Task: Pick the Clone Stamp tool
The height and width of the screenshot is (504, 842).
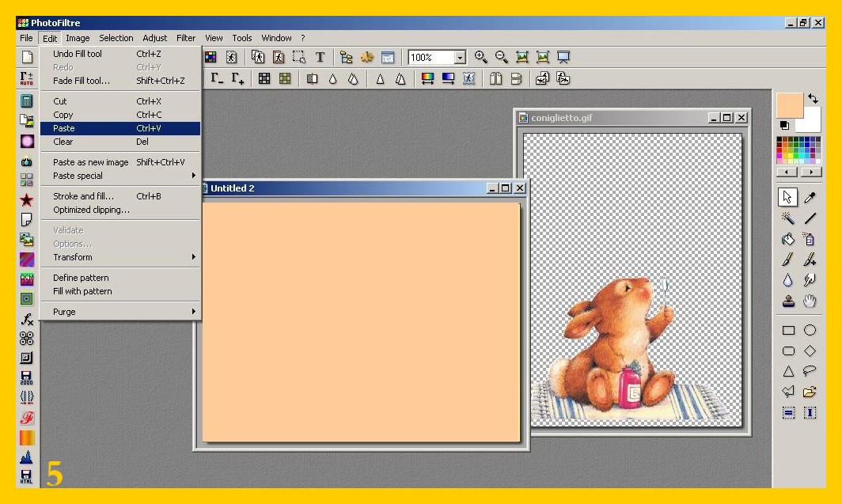Action: pos(788,301)
